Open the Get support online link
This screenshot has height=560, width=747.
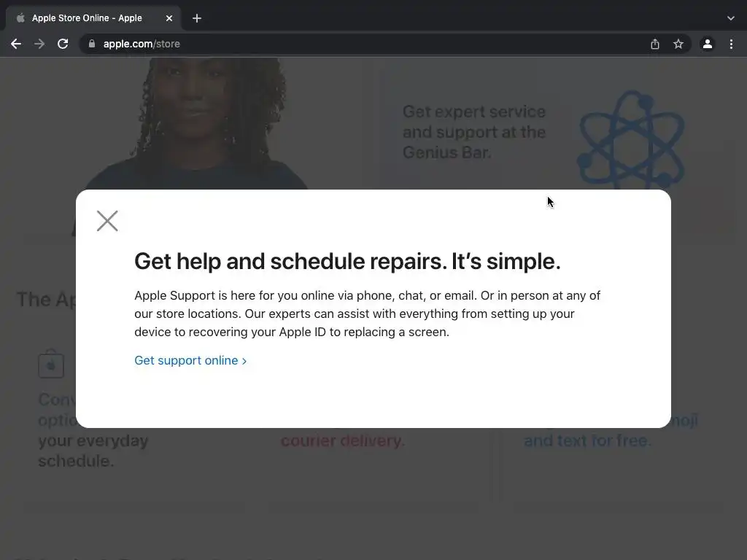190,360
